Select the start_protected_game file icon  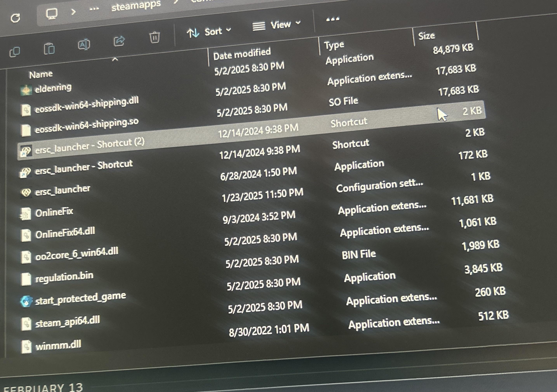pyautogui.click(x=26, y=301)
